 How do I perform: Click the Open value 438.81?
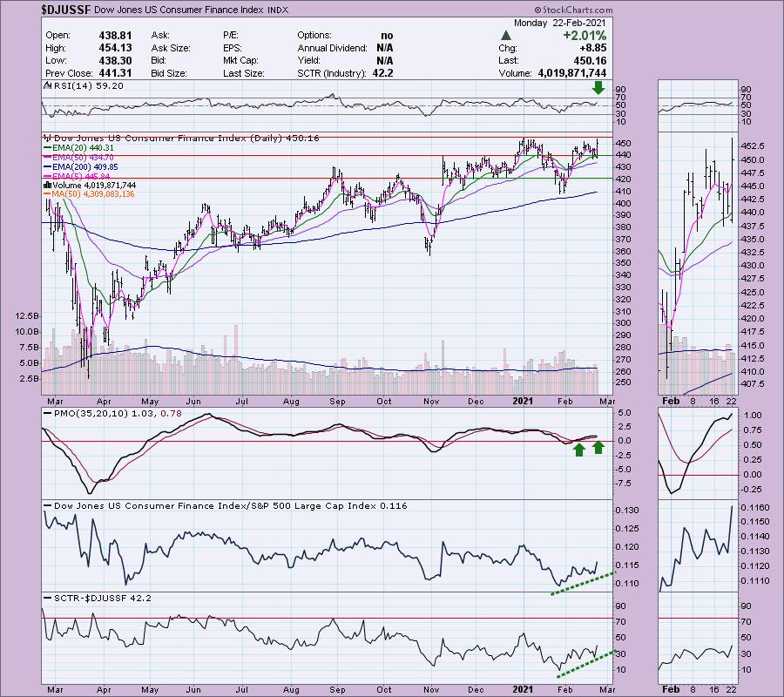coord(116,35)
